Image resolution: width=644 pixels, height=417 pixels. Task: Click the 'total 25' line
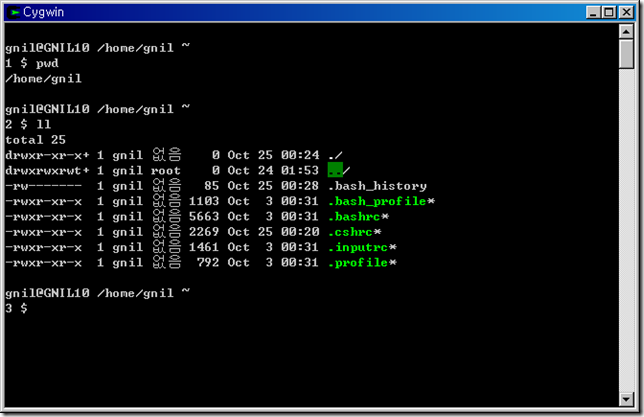[x=35, y=140]
